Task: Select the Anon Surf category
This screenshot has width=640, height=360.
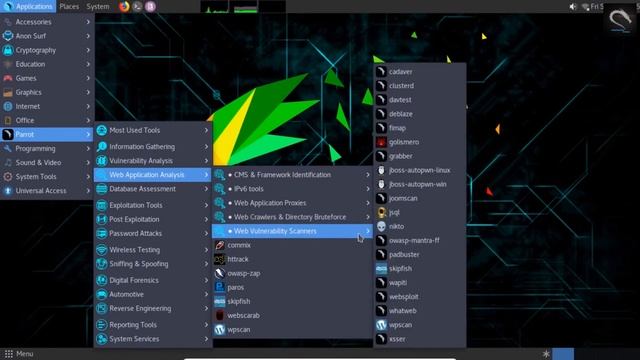Action: (47, 36)
